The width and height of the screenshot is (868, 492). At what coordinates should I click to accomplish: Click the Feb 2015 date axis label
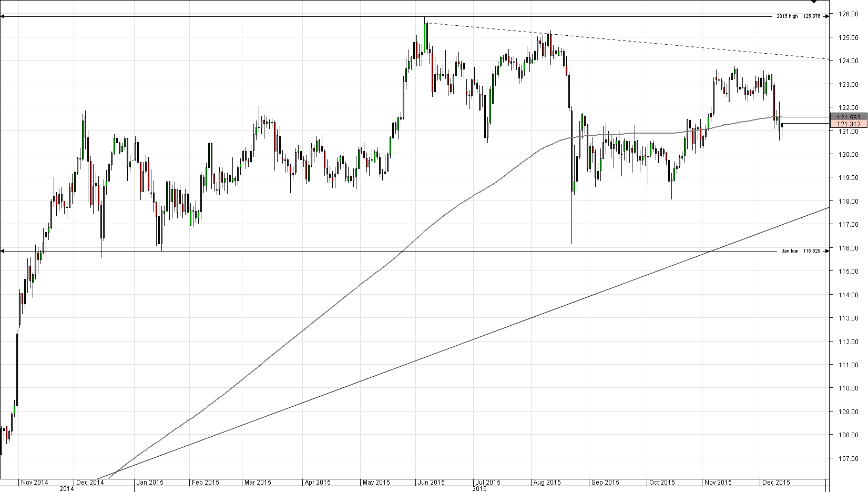click(x=205, y=483)
